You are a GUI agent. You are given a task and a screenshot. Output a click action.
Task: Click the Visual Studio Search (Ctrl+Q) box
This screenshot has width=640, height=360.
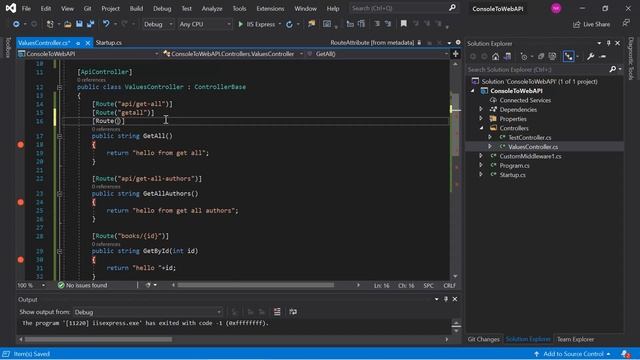point(403,8)
